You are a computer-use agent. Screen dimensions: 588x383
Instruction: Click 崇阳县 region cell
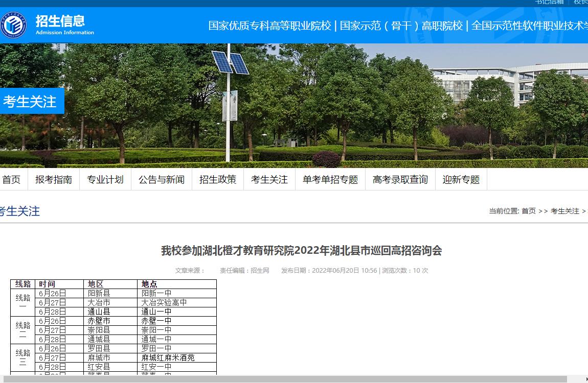pyautogui.click(x=110, y=330)
